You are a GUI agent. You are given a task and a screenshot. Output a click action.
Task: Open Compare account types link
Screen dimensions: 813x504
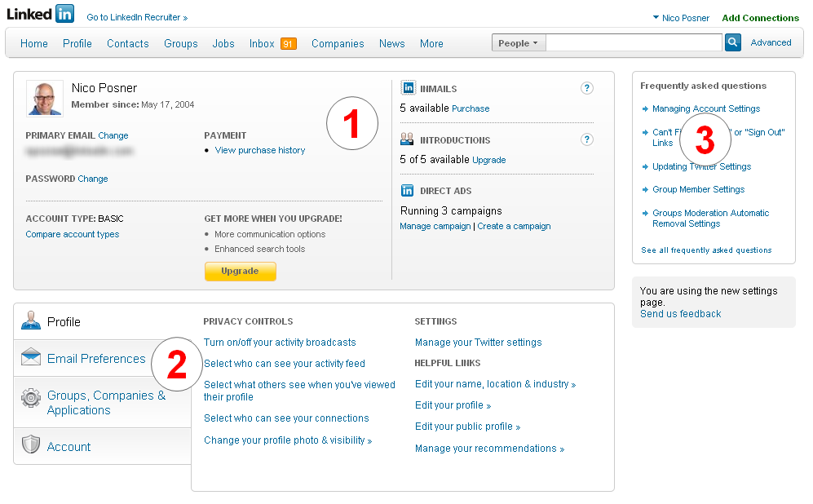[x=73, y=234]
